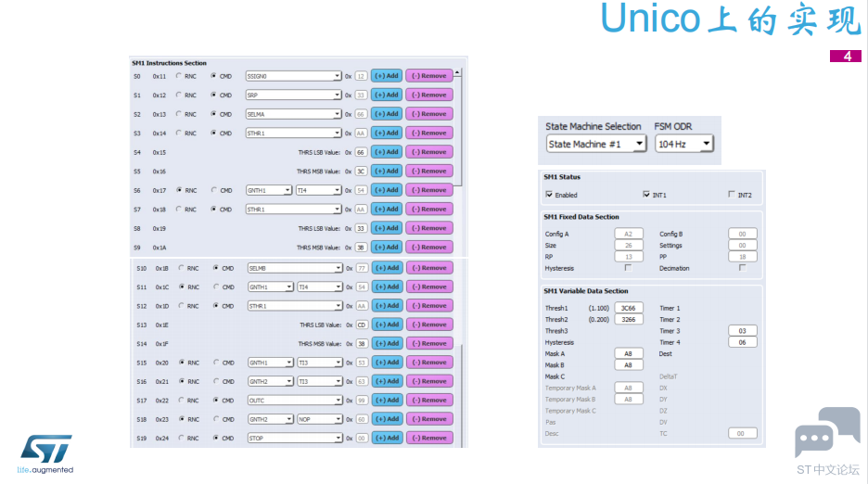Click (+) Add in row S4
The width and height of the screenshot is (868, 484).
(x=387, y=152)
